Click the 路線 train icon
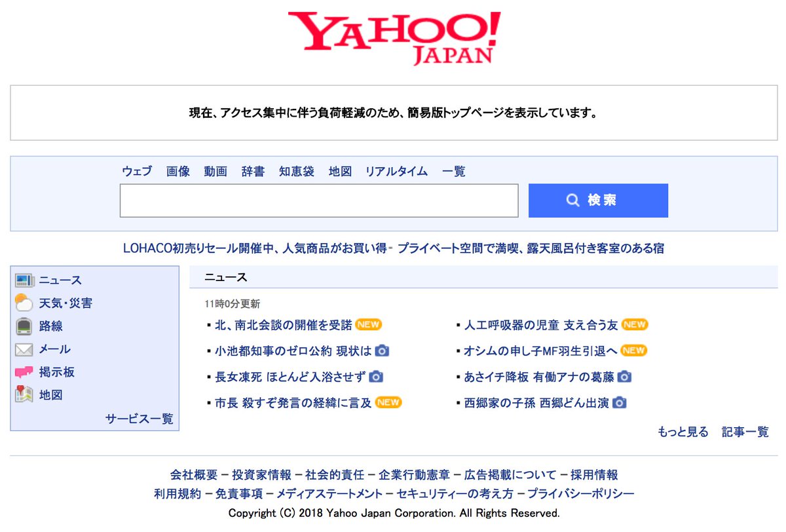This screenshot has height=532, width=786. [x=24, y=326]
